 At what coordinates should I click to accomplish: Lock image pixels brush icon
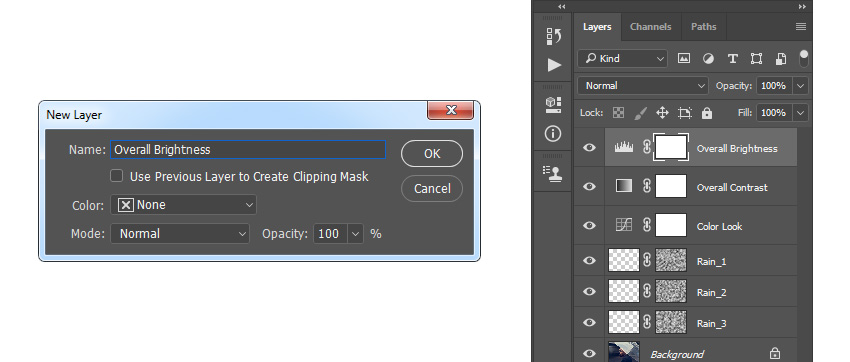coord(640,113)
